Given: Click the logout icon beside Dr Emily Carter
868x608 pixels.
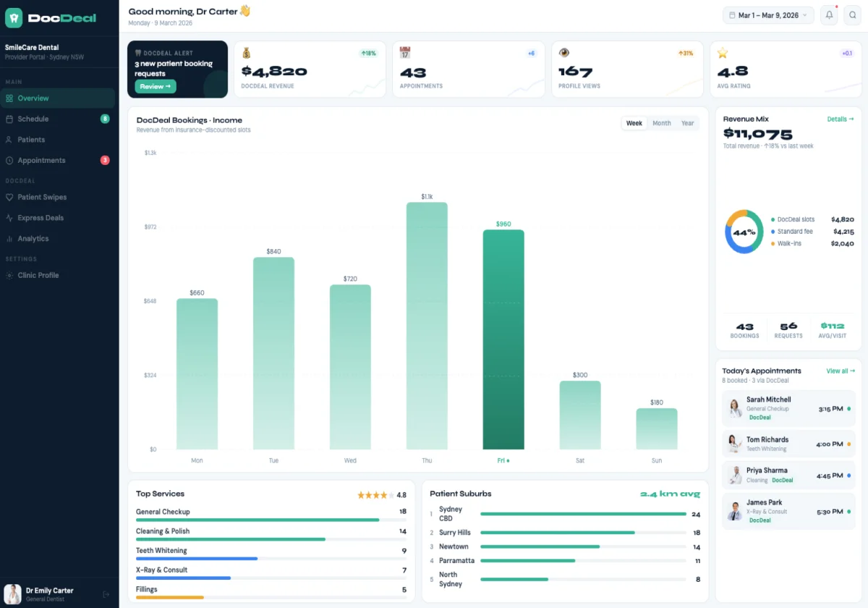Looking at the screenshot, I should coord(106,594).
